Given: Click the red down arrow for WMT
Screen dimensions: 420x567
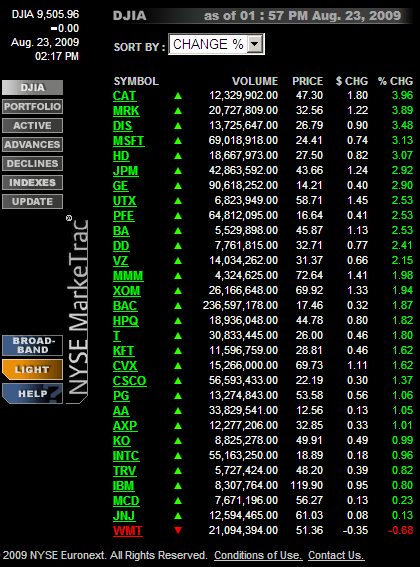Looking at the screenshot, I should 178,530.
